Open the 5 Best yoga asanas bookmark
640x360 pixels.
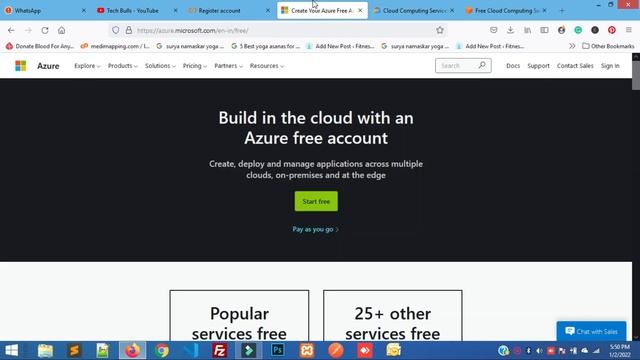coord(265,46)
